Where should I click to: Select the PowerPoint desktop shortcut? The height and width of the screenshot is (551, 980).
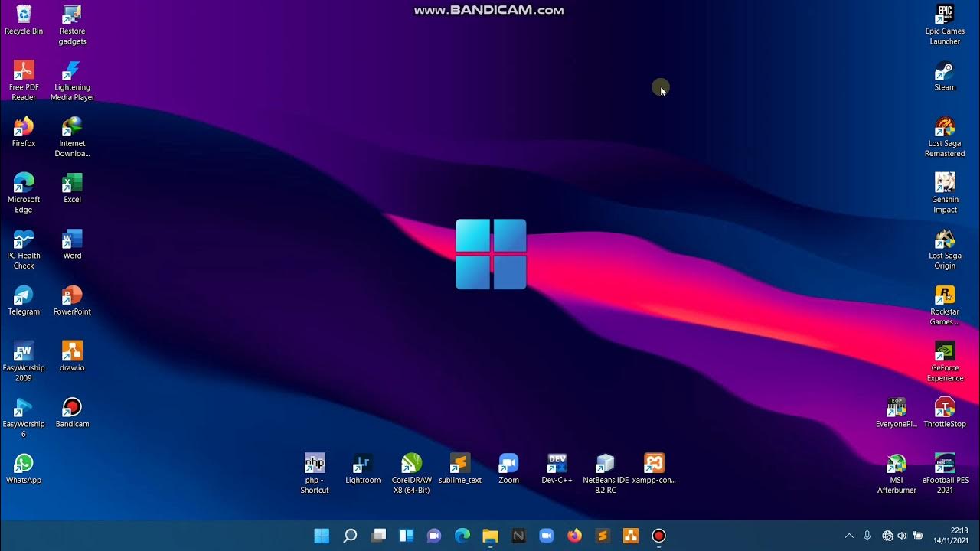72,301
